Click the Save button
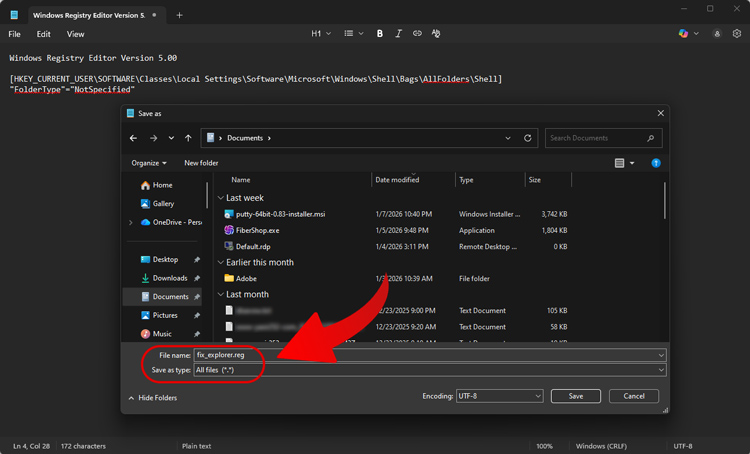This screenshot has height=454, width=750. (575, 396)
